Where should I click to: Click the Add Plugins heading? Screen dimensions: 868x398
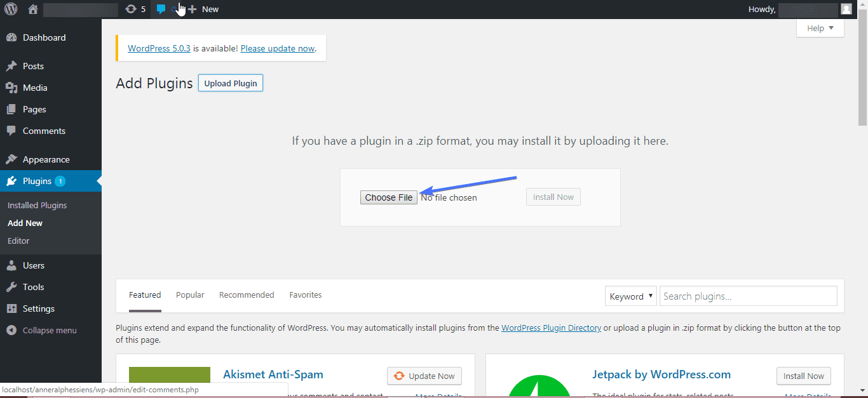click(154, 84)
